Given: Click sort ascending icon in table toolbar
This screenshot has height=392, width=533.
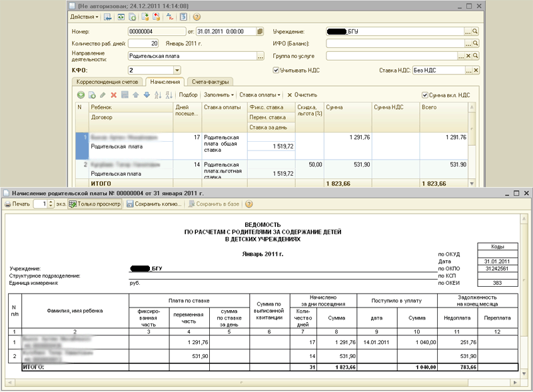Looking at the screenshot, I should point(159,95).
